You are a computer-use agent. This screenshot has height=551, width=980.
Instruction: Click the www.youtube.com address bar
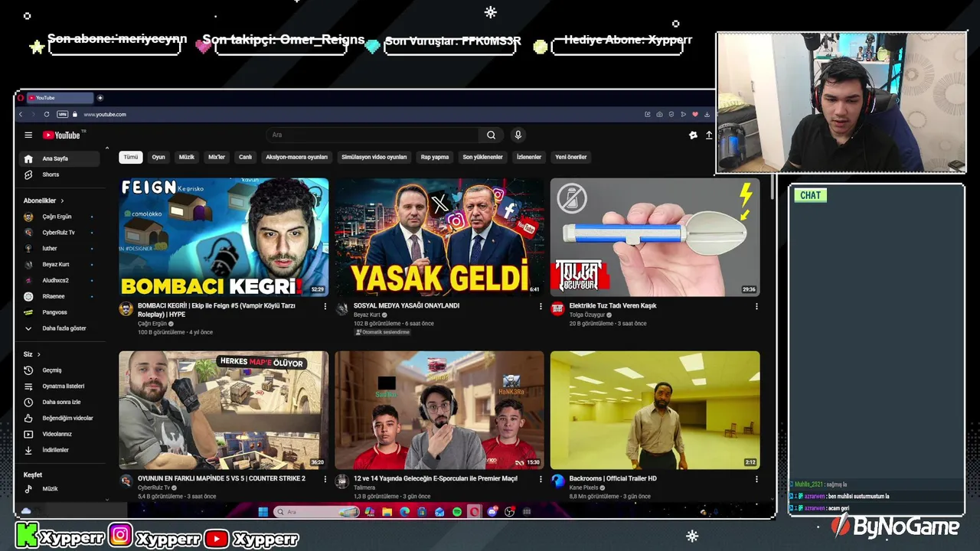105,114
